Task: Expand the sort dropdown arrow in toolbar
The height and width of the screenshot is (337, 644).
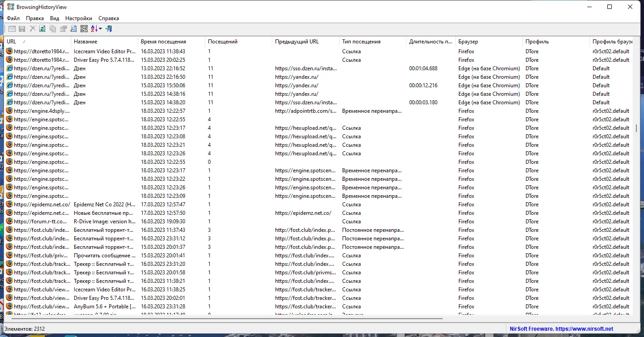Action: tap(101, 29)
